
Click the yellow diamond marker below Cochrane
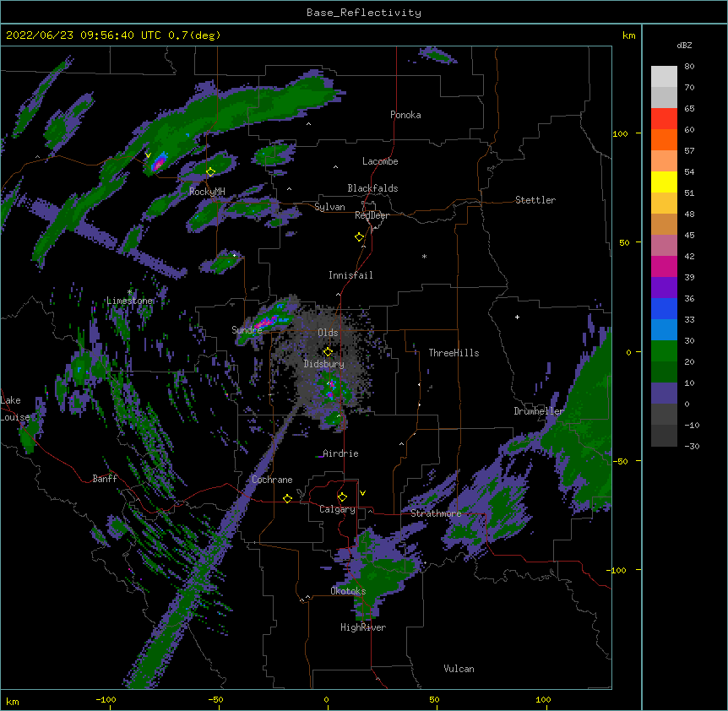pyautogui.click(x=287, y=498)
